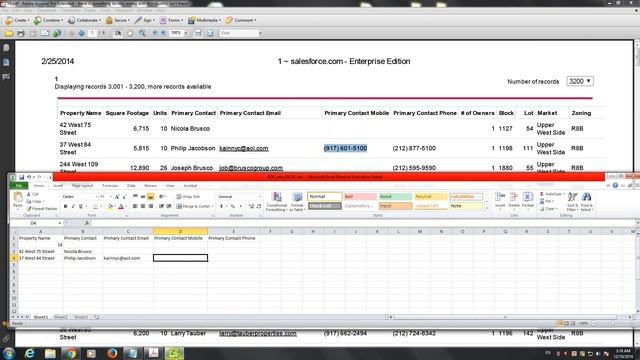Click the Windows Start button
640x360 pixels.
coord(8,353)
